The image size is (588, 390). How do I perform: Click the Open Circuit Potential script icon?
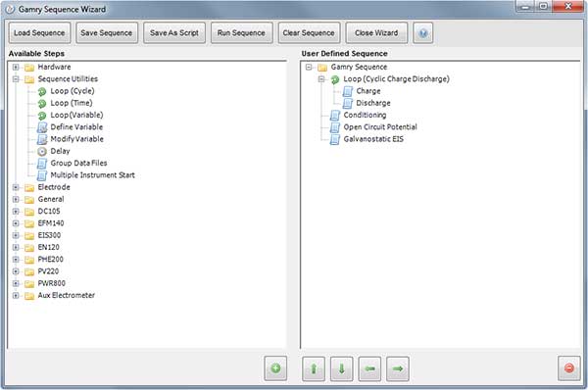coord(335,127)
